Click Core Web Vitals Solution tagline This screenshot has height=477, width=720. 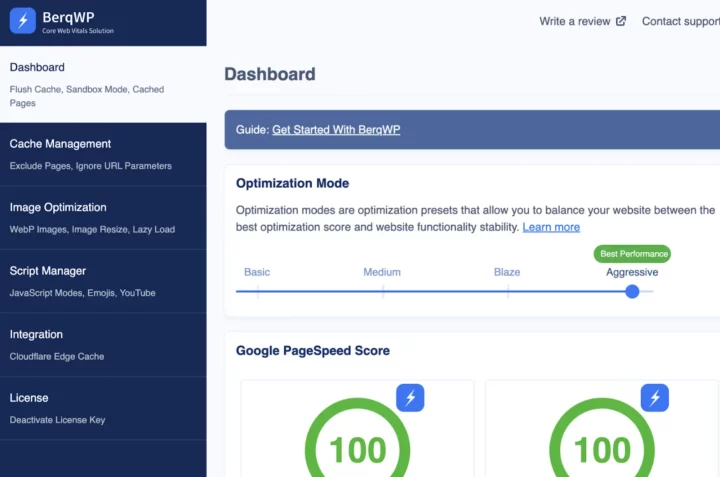click(x=78, y=31)
